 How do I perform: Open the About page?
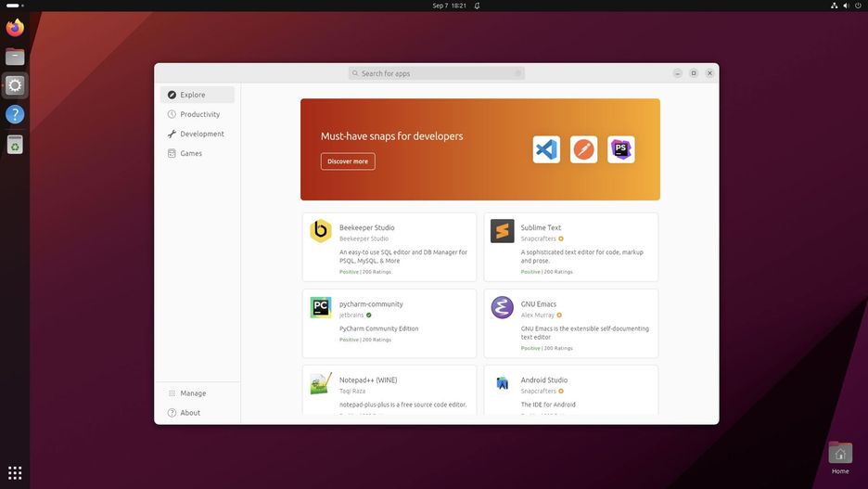198,413
